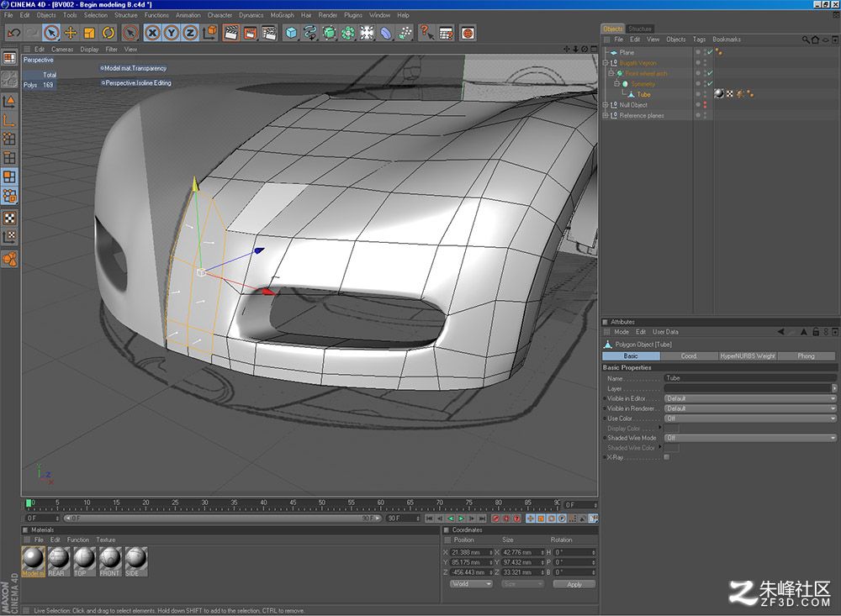
Task: Click the checkerboard texture tag on Tube
Action: [729, 94]
